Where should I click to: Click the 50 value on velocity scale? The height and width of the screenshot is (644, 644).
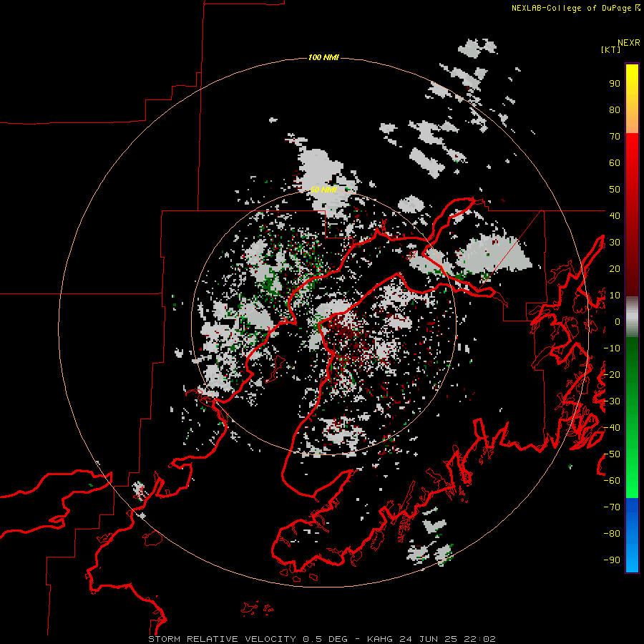pos(615,190)
